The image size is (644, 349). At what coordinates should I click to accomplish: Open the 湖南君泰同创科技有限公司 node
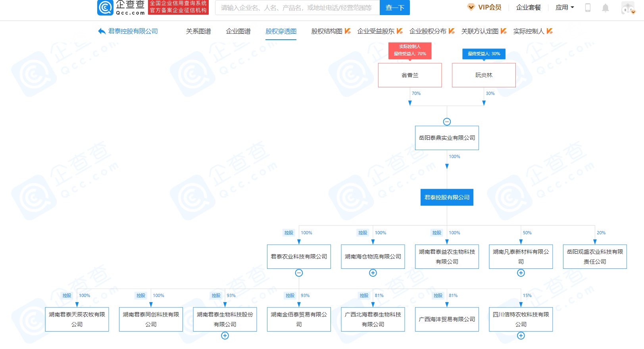(x=151, y=319)
